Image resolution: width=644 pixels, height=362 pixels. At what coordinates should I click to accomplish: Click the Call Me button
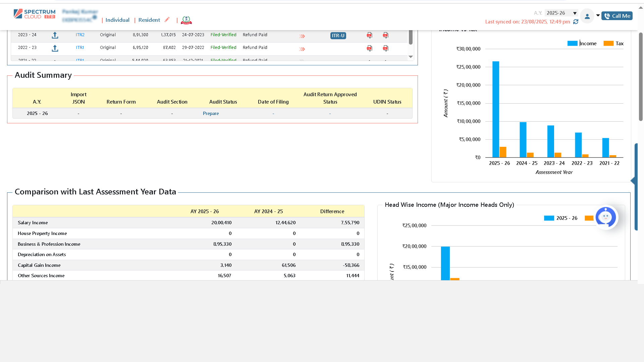tap(617, 15)
